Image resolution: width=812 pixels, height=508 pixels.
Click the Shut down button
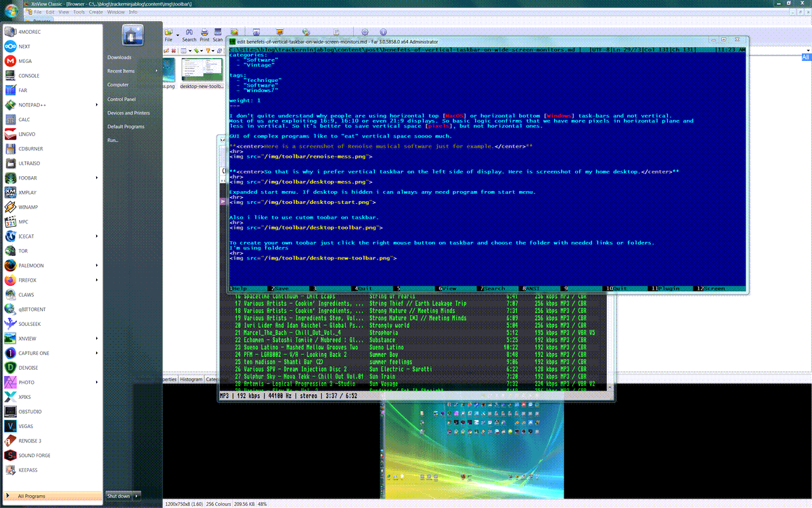pyautogui.click(x=119, y=496)
